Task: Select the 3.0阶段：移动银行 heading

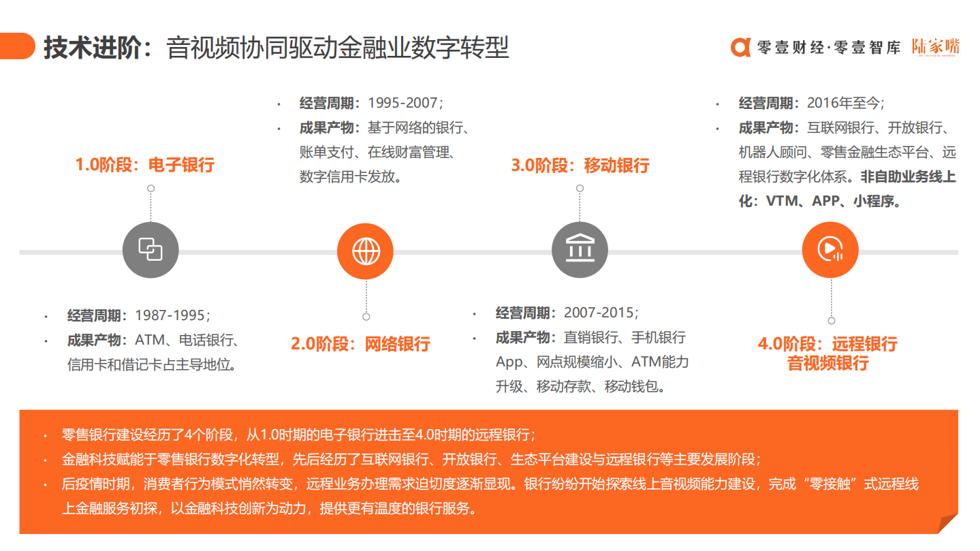Action: click(580, 166)
